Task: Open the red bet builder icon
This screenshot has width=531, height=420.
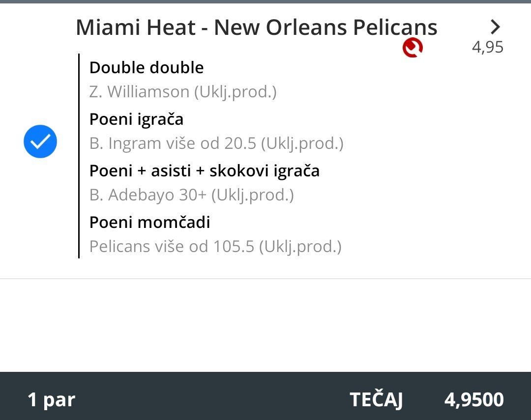Action: [413, 47]
